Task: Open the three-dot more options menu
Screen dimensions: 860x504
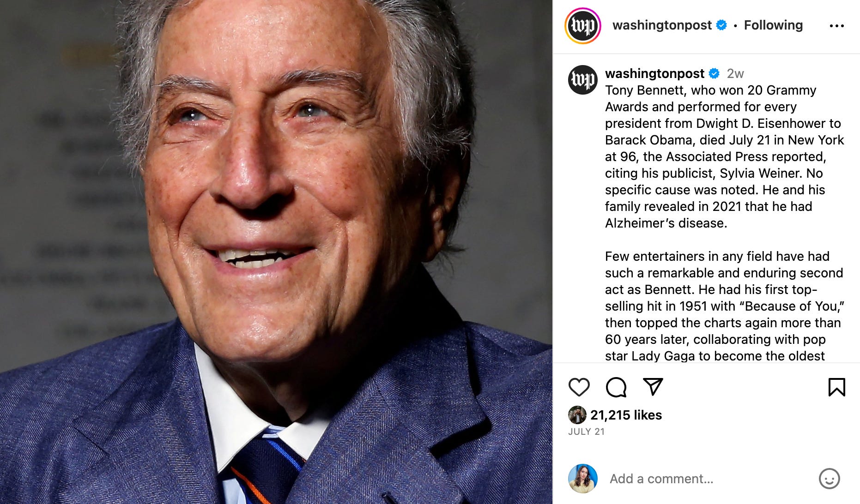Action: coord(836,26)
